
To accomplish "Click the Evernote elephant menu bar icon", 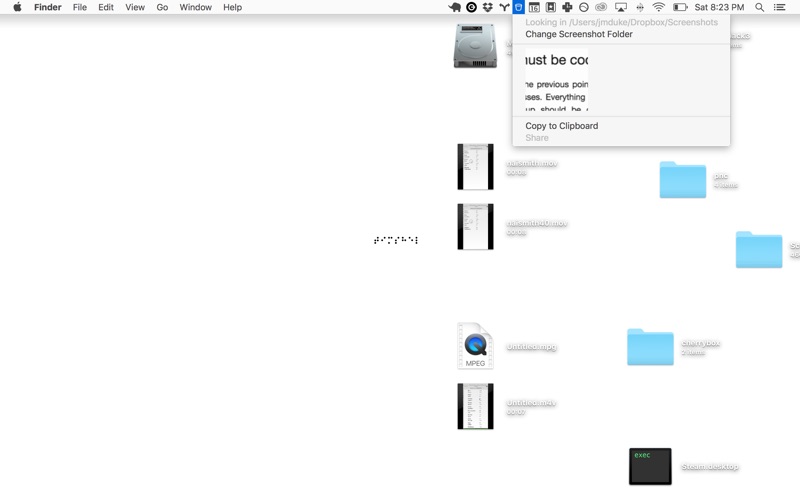I will [455, 7].
